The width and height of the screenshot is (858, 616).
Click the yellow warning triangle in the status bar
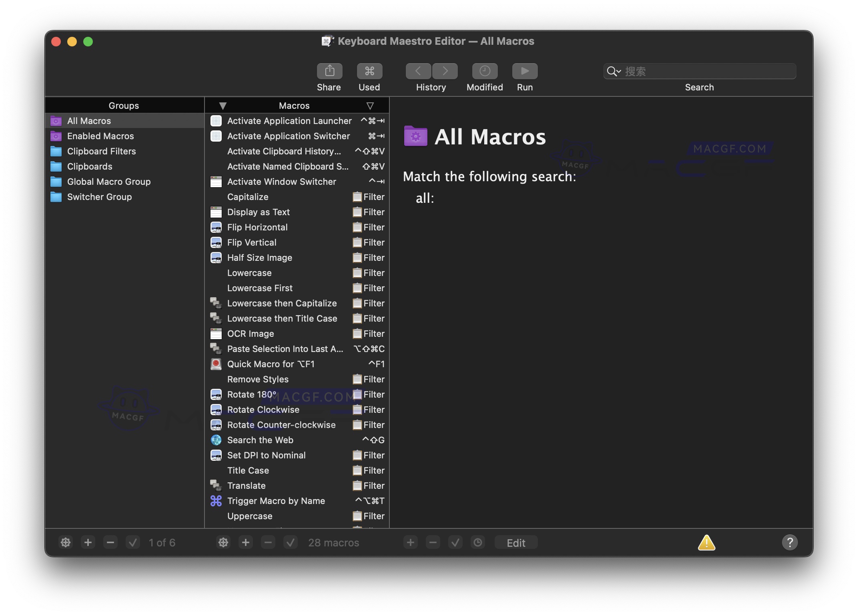707,542
